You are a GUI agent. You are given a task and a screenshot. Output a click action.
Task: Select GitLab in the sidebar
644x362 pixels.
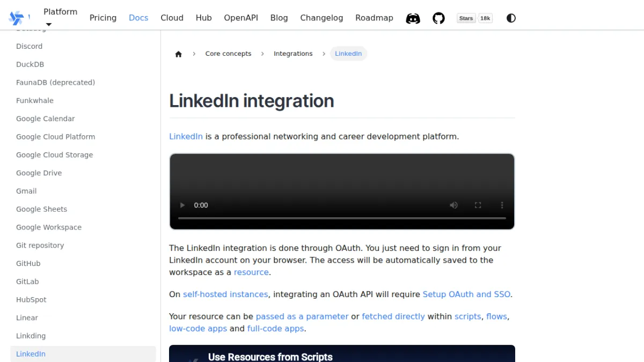click(83, 282)
